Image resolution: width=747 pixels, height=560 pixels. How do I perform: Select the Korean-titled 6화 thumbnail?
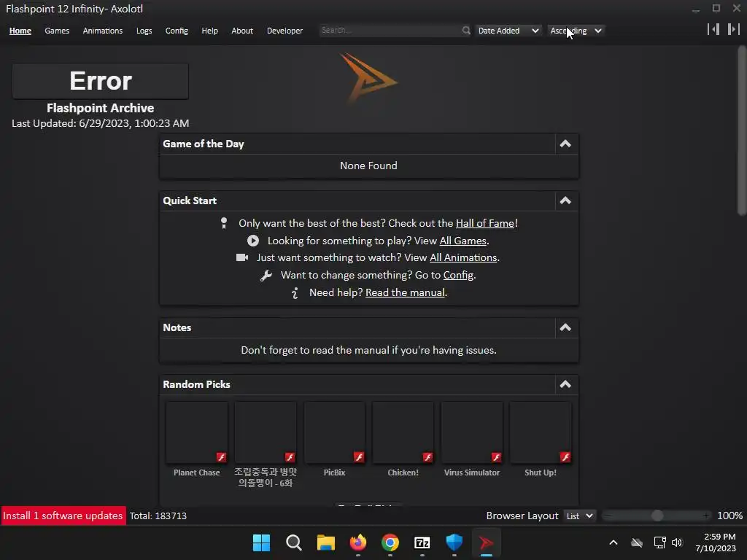click(x=266, y=432)
